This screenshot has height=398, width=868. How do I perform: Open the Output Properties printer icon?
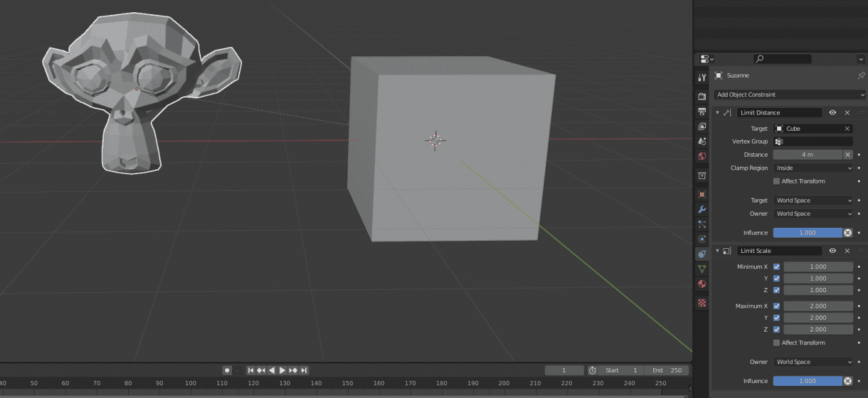coord(702,111)
